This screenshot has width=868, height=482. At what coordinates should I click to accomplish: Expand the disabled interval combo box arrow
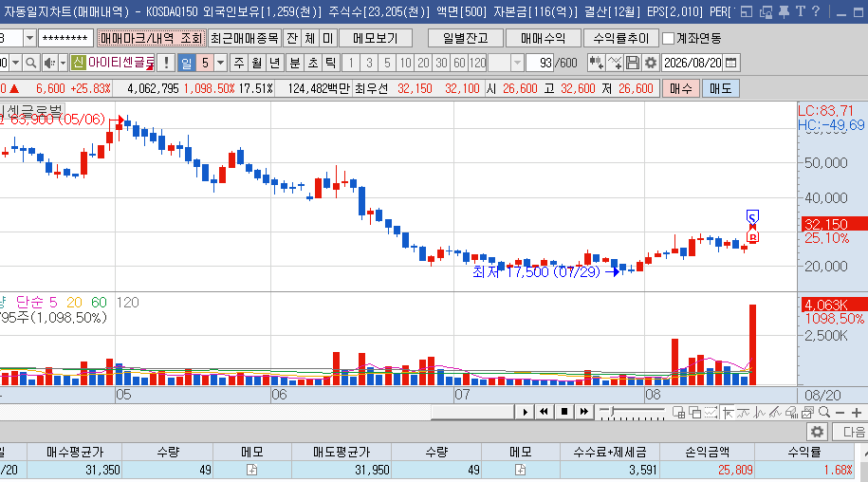pyautogui.click(x=517, y=63)
